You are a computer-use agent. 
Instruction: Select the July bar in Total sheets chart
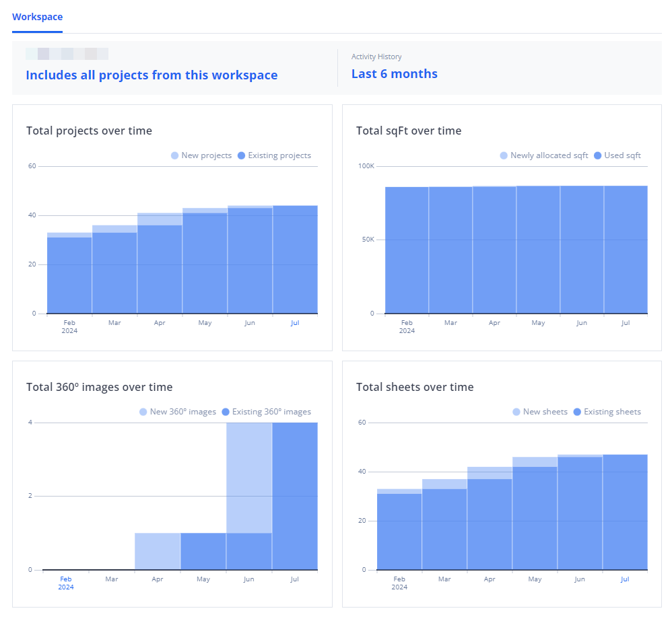point(625,512)
